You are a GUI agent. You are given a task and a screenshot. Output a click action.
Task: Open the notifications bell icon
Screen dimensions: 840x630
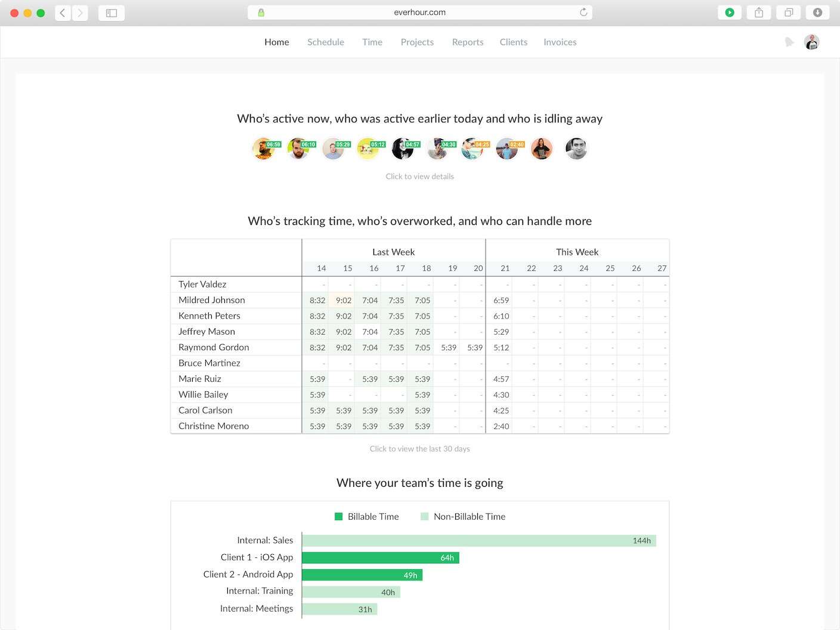pos(789,42)
